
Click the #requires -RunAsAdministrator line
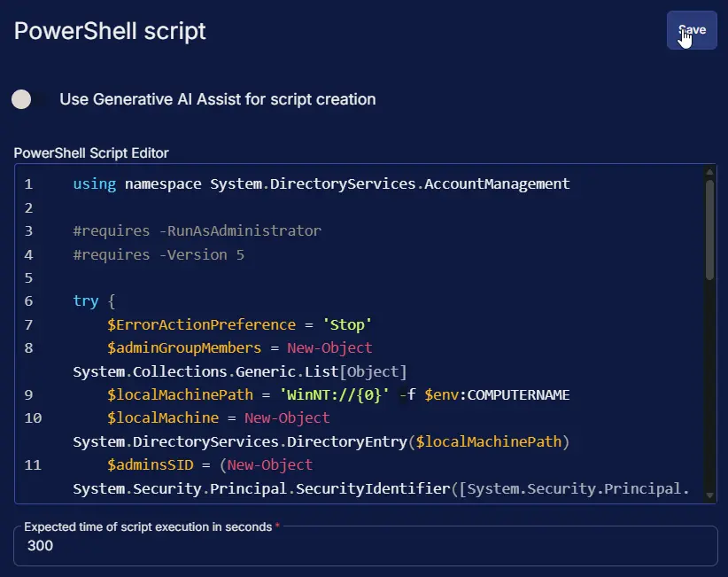197,231
